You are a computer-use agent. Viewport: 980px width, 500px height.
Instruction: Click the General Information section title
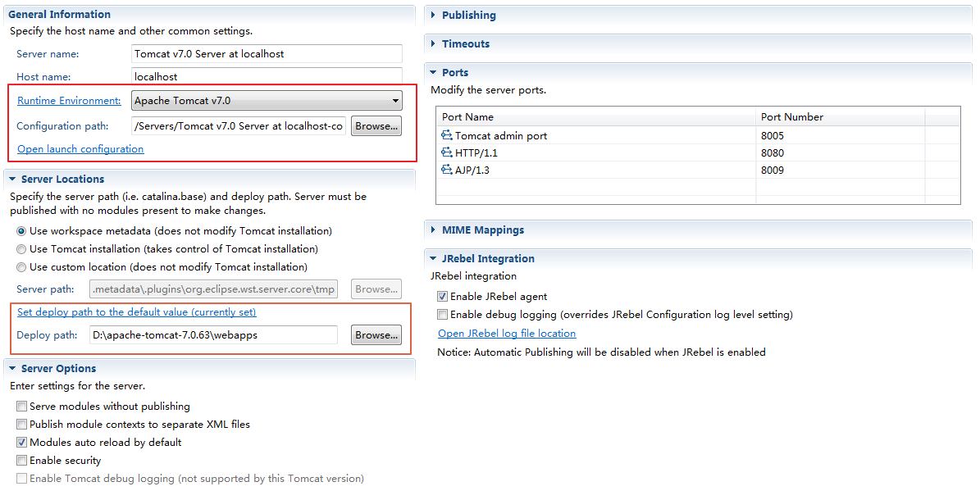(x=59, y=15)
